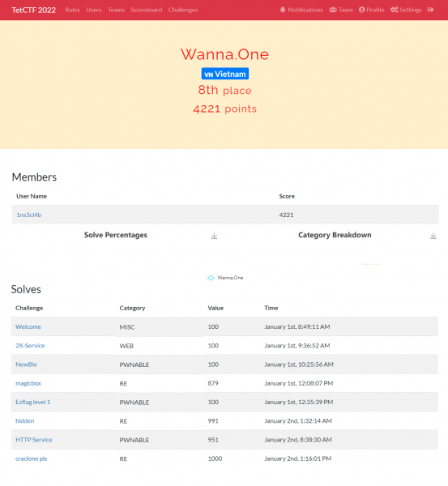Go to TetCTF 2022 home
Image resolution: width=448 pixels, height=486 pixels.
[x=34, y=10]
